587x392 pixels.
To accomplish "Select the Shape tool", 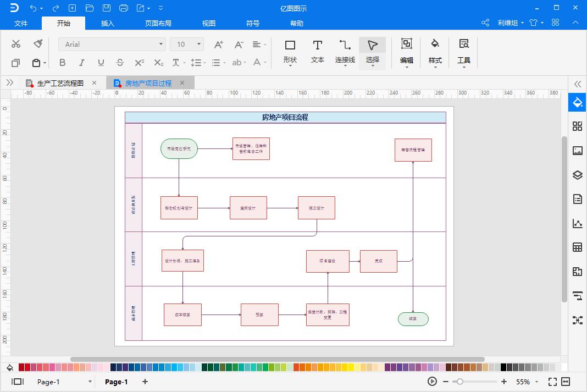I will point(290,52).
